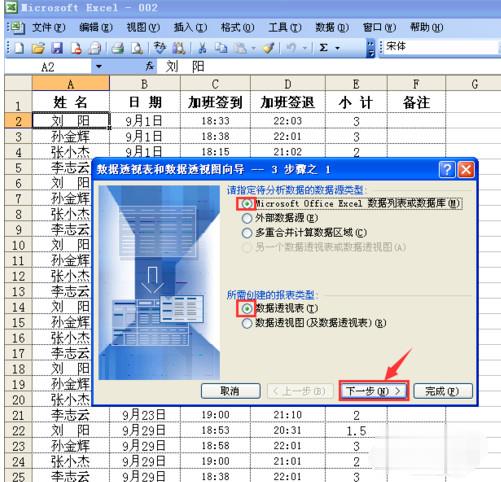Image resolution: width=501 pixels, height=482 pixels.
Task: Save the workbook with the floppy icon
Action: [57, 48]
